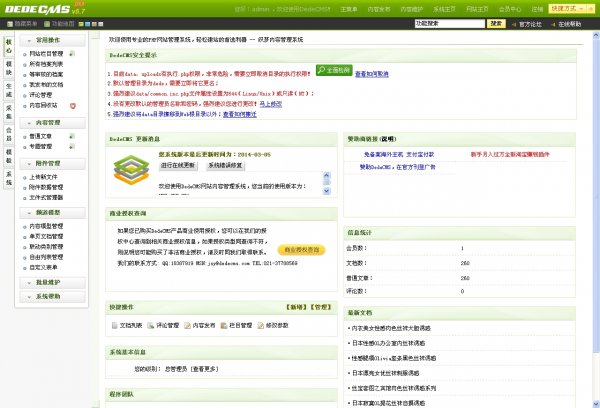Open 修改参数 shortcut in 快捷操作 panel
This screenshot has height=408, width=600.
[x=273, y=325]
